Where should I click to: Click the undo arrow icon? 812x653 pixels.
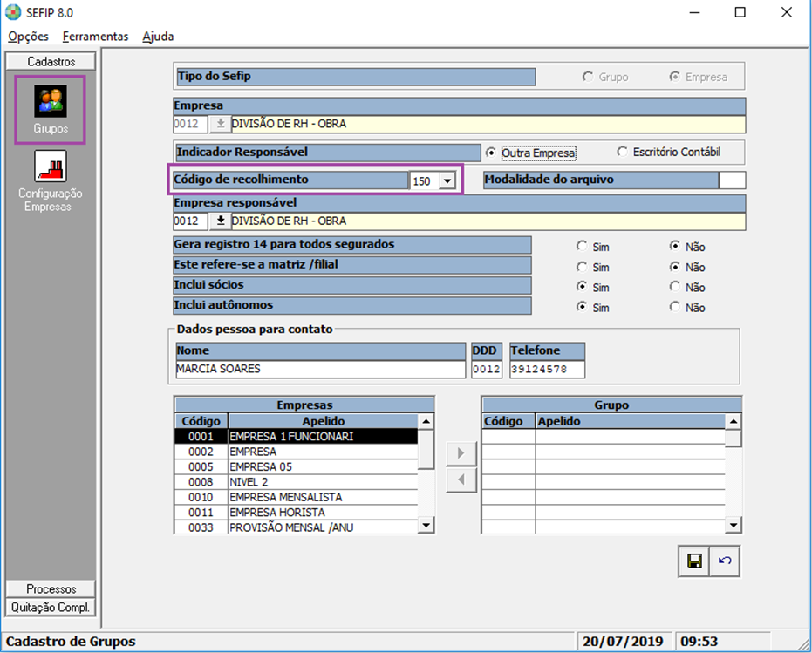click(725, 561)
